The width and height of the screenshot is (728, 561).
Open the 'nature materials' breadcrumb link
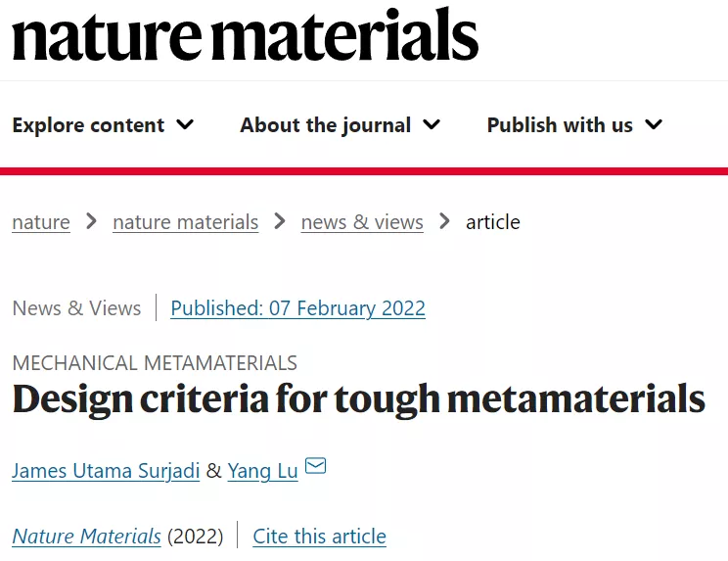186,222
